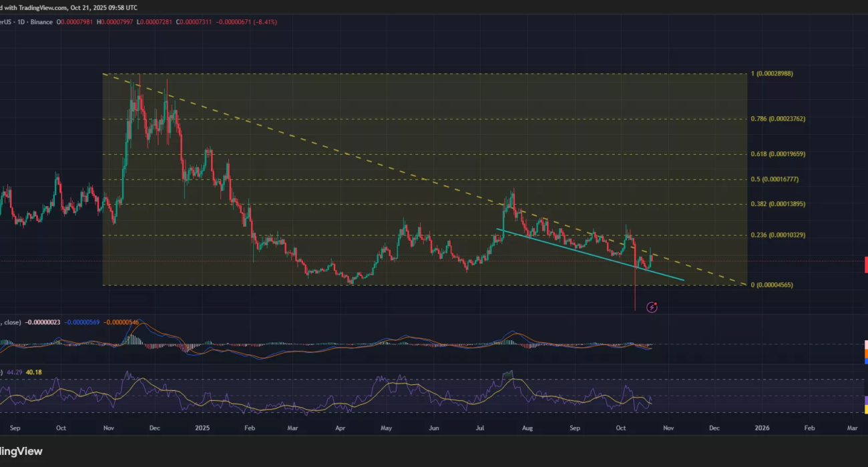Click the TradingView logo at bottom left

point(21,452)
